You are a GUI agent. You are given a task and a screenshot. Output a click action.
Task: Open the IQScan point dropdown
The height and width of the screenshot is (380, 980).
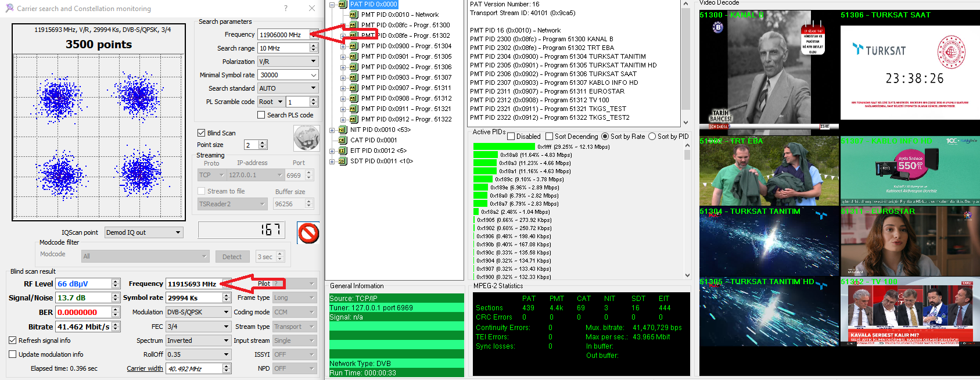(x=144, y=232)
